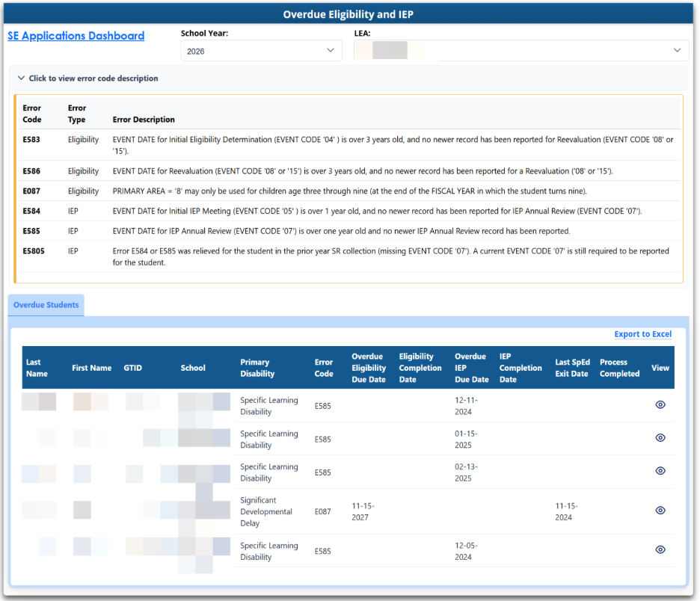Sort by Error Code column header

click(x=324, y=368)
